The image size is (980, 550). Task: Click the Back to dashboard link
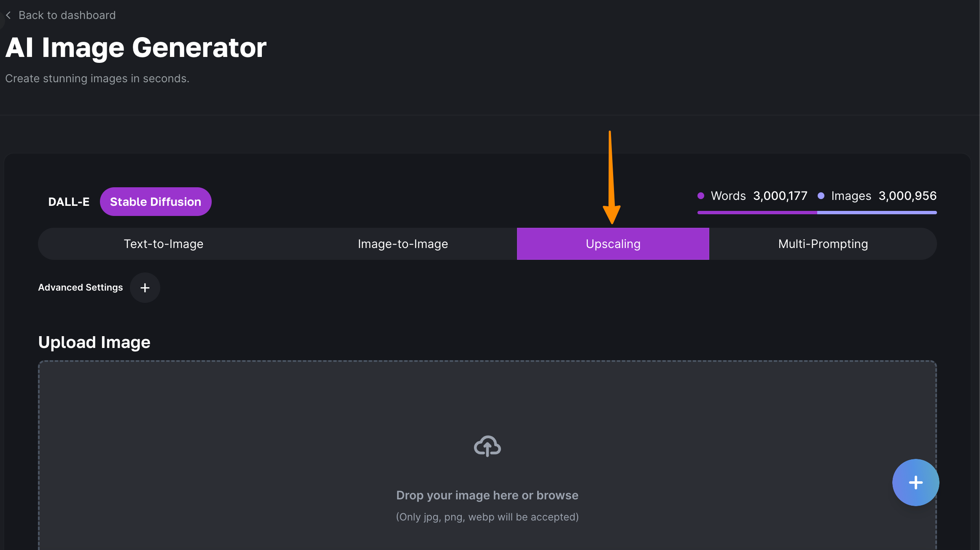pos(67,15)
